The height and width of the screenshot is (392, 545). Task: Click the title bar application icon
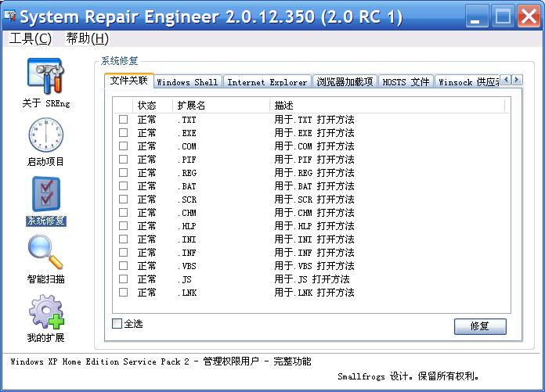point(10,16)
